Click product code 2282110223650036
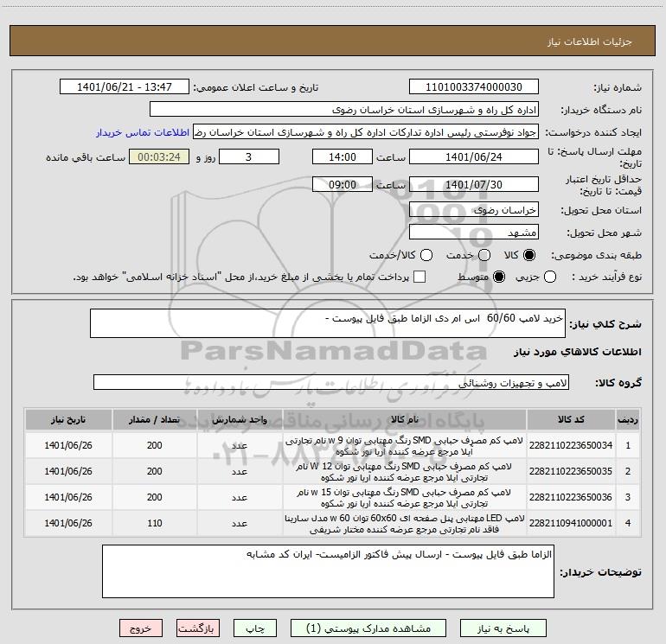This screenshot has height=644, width=666. (x=571, y=497)
